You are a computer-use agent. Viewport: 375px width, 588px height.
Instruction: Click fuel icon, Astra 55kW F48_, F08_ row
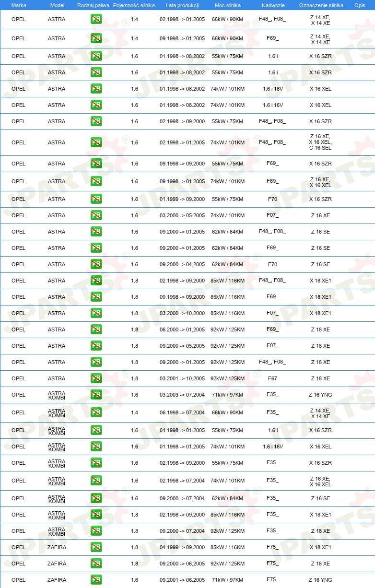96,121
